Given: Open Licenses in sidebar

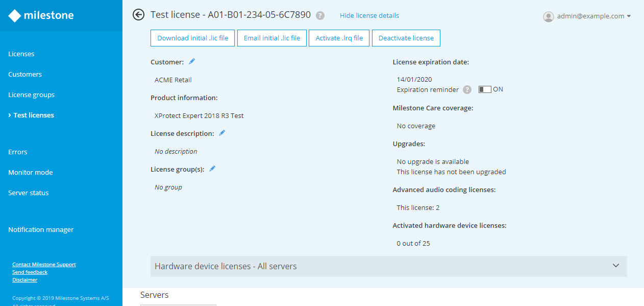Looking at the screenshot, I should click(x=21, y=54).
